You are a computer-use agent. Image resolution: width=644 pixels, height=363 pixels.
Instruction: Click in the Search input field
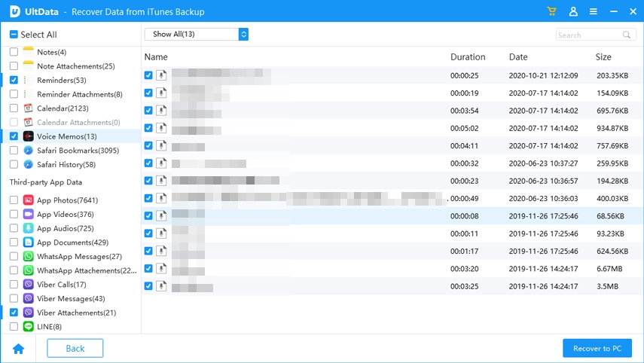(x=588, y=35)
